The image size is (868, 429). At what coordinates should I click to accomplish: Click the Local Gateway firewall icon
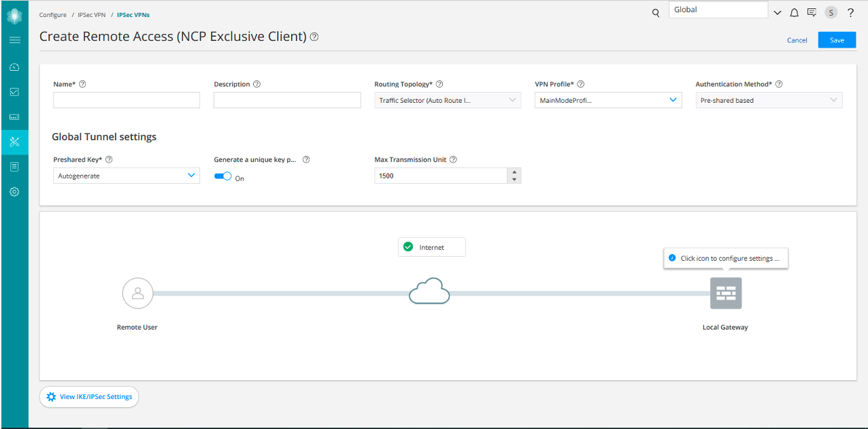(x=725, y=293)
